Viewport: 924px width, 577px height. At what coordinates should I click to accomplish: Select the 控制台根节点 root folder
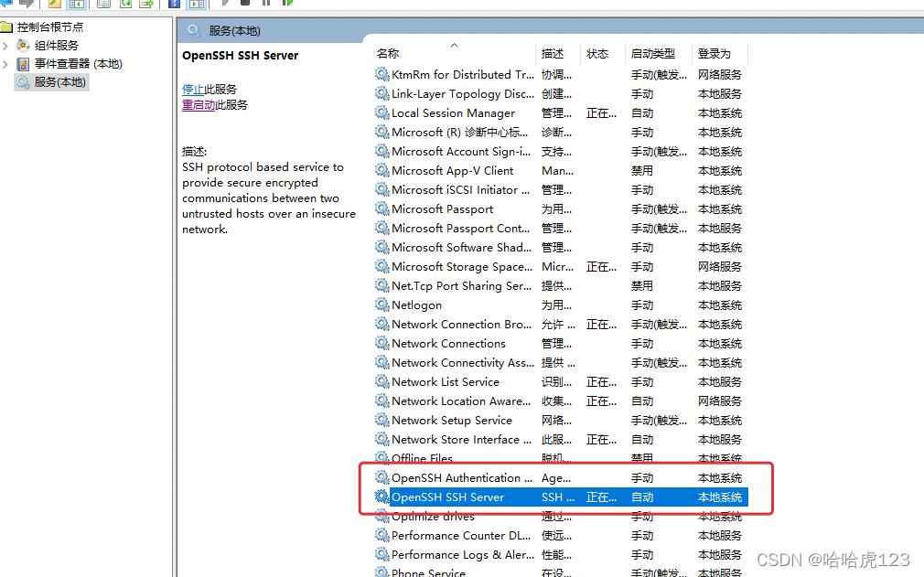point(50,27)
